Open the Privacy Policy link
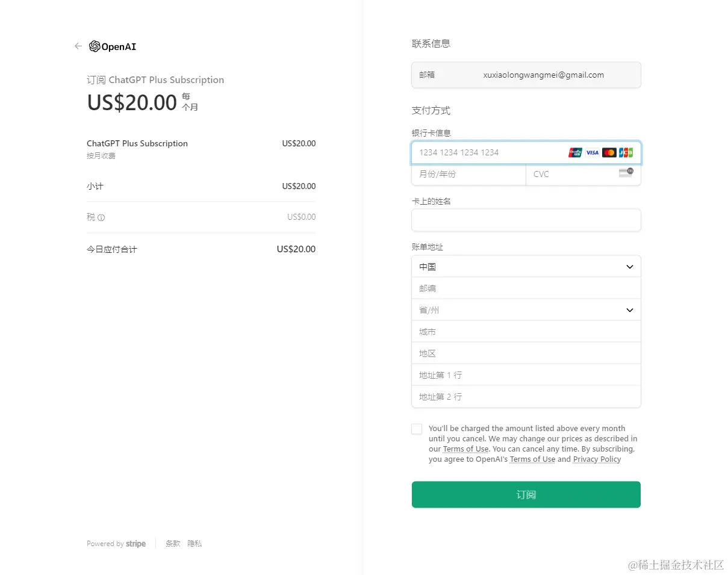The height and width of the screenshot is (575, 728). (x=597, y=459)
